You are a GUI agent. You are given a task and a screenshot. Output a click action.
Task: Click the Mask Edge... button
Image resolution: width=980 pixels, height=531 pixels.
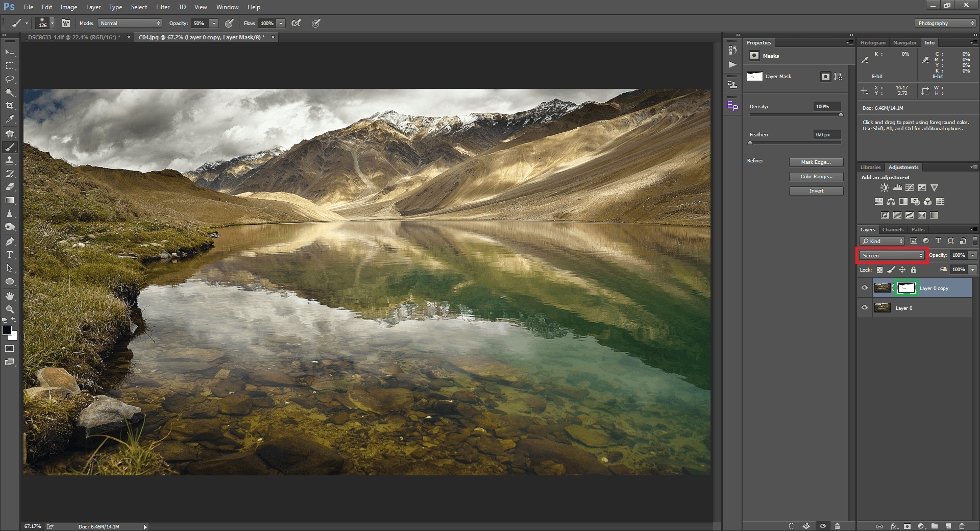816,162
